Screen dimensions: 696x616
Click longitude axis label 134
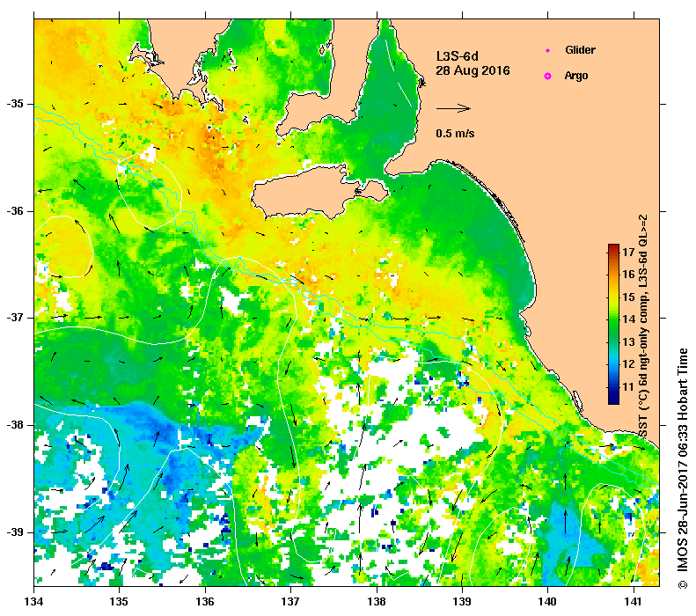pos(34,601)
